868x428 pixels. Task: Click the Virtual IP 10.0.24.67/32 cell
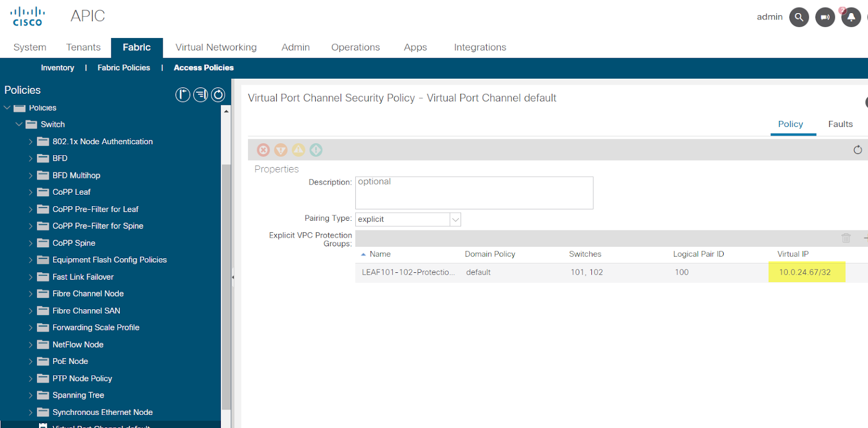point(805,272)
